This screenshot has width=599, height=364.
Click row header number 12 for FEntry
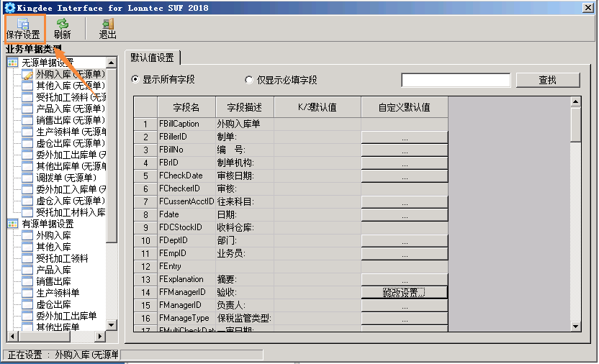[x=145, y=267]
